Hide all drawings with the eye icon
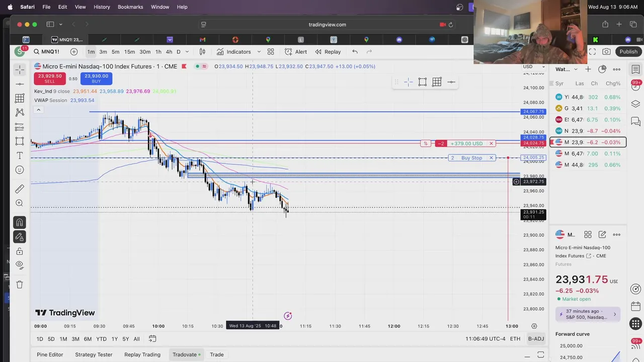 (20, 265)
